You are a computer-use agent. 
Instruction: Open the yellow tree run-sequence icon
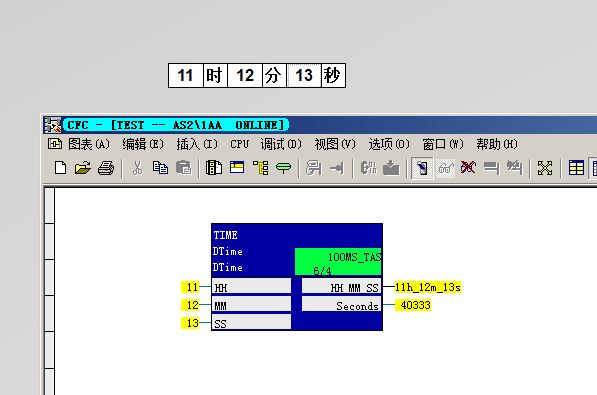pyautogui.click(x=260, y=168)
